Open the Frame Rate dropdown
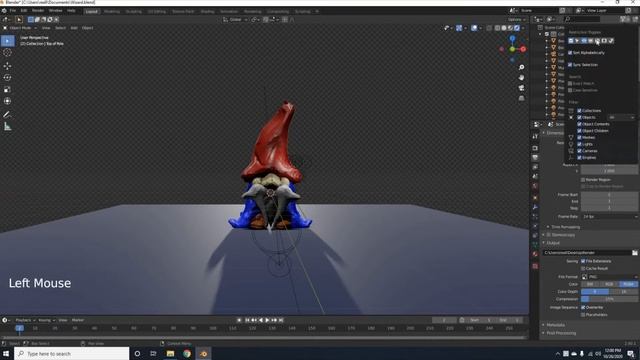Screen dimensions: 640x360 click(x=609, y=217)
